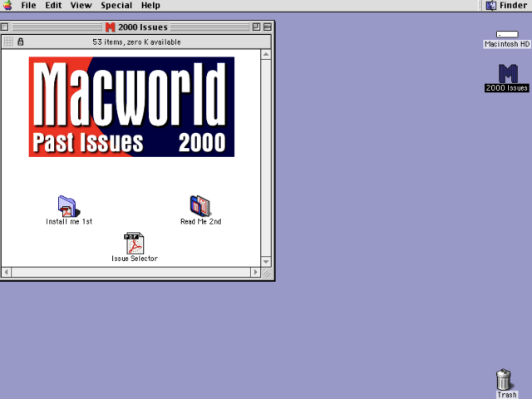Open the View menu

click(x=81, y=6)
